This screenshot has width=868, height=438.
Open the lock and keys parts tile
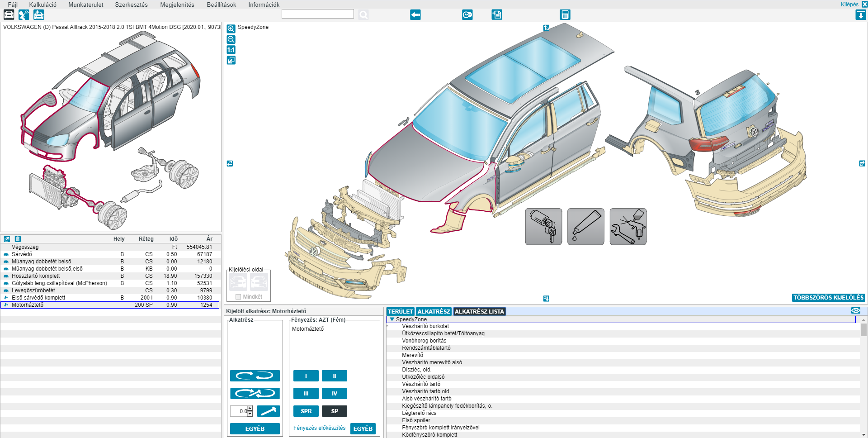543,227
